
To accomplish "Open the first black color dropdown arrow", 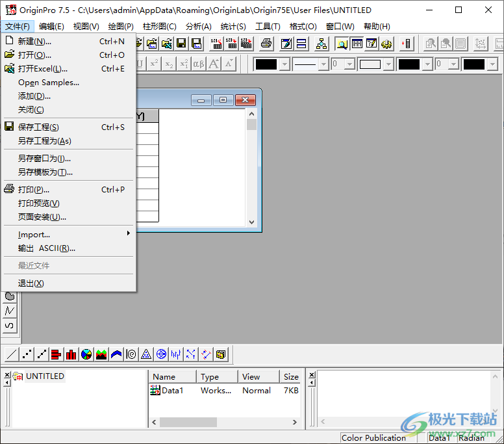I will click(x=284, y=64).
